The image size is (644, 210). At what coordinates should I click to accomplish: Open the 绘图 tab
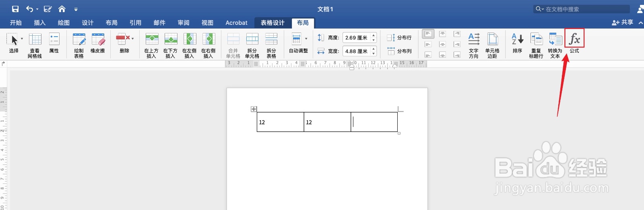tap(64, 23)
